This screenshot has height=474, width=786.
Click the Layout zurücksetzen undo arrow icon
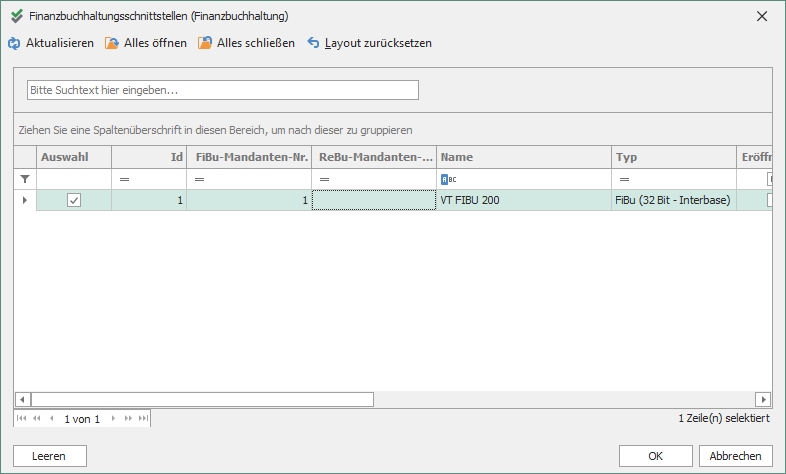coord(313,43)
